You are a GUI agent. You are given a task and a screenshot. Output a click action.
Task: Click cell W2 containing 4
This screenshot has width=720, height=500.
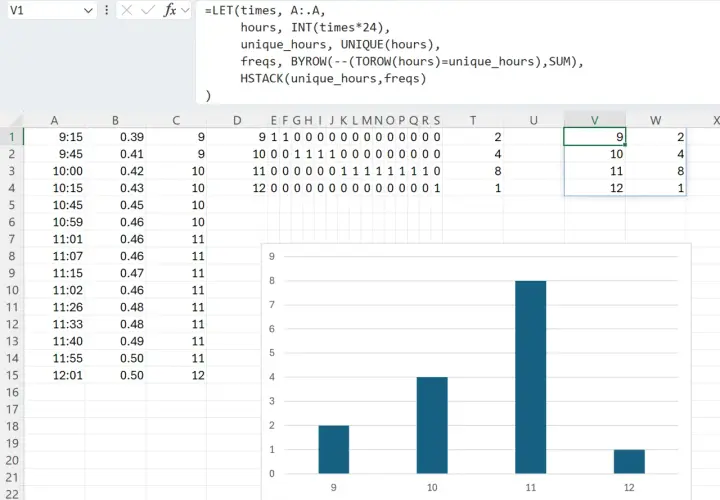[x=656, y=154]
